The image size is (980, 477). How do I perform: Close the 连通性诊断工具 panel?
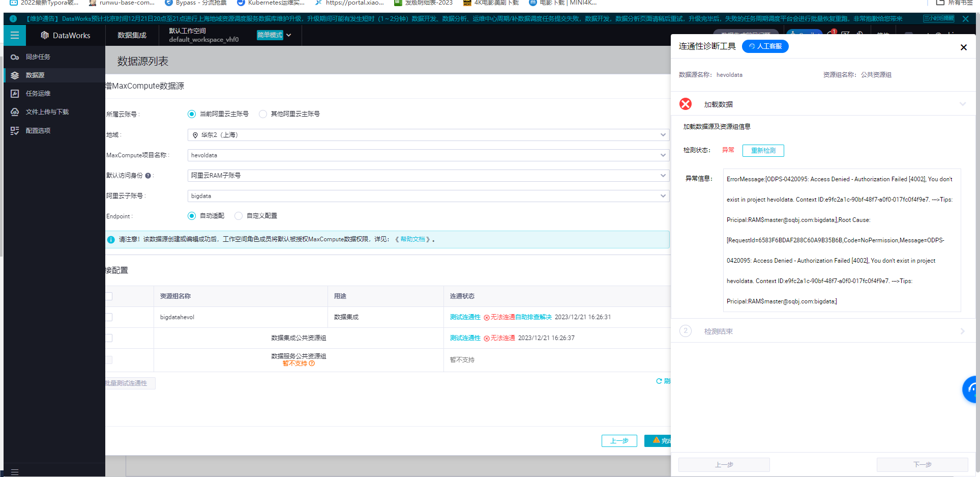point(963,47)
